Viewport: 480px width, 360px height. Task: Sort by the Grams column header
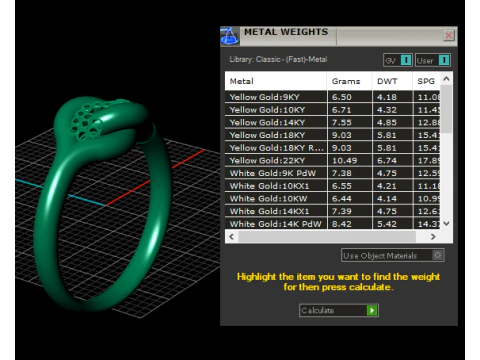click(349, 81)
